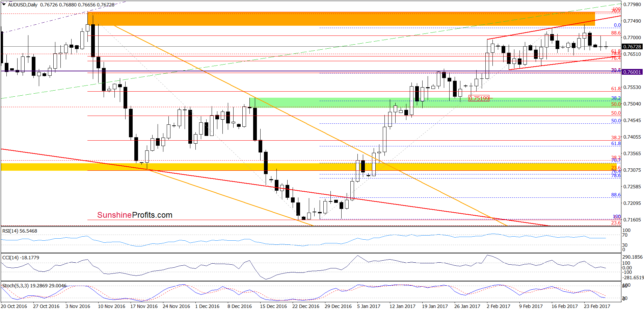This screenshot has height=311, width=644.
Task: Click the CCI scale value 290.1856
Action: 633,257
